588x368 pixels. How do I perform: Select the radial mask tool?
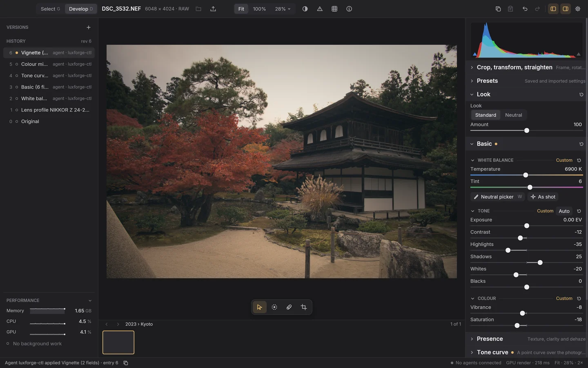pos(274,307)
